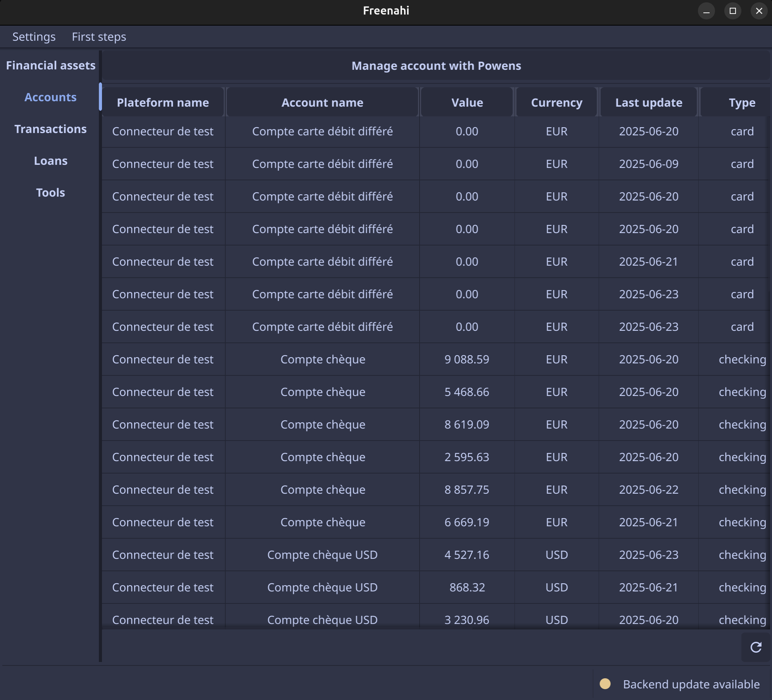Select the value 6 669.19 cell

click(467, 522)
